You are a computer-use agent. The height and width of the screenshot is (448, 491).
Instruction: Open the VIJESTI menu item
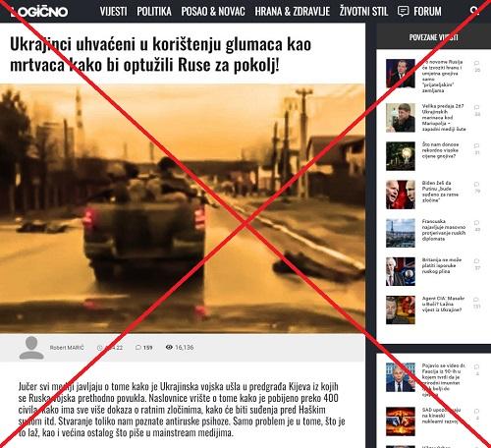[113, 12]
